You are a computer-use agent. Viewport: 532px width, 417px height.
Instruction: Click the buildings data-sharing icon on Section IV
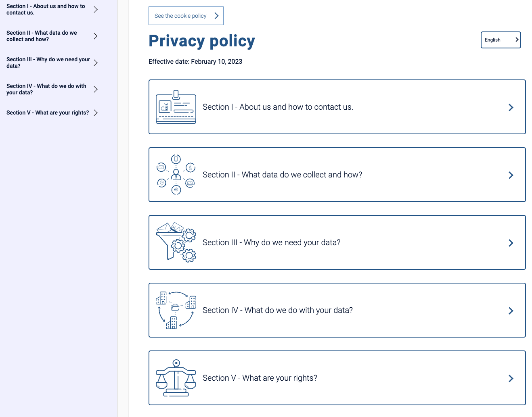pos(176,310)
